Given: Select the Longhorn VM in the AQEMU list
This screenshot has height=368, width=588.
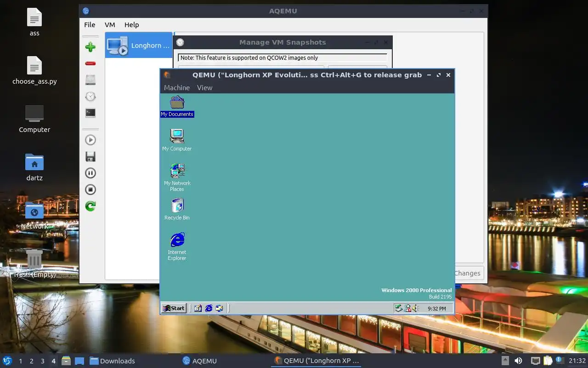Looking at the screenshot, I should click(x=139, y=45).
